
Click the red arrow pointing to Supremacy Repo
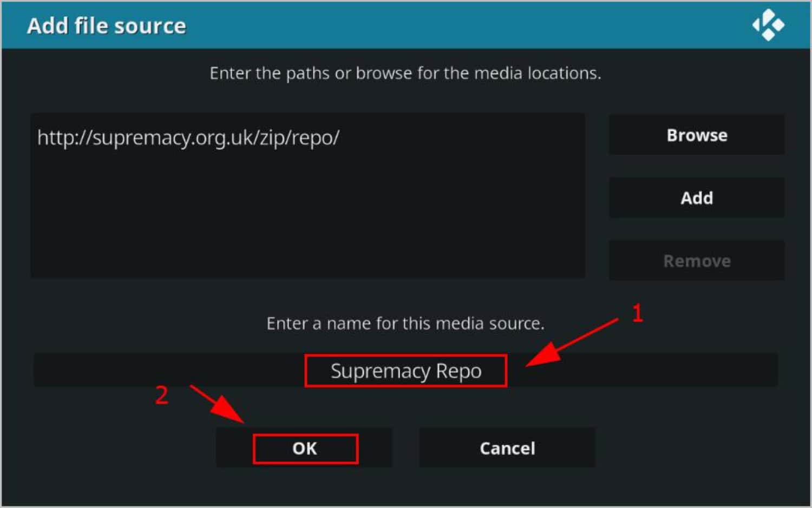(x=571, y=343)
